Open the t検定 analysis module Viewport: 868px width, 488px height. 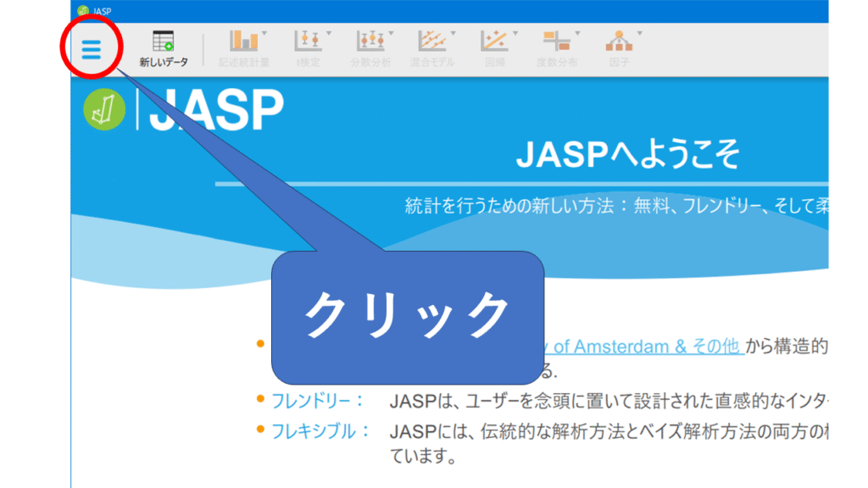coord(309,48)
